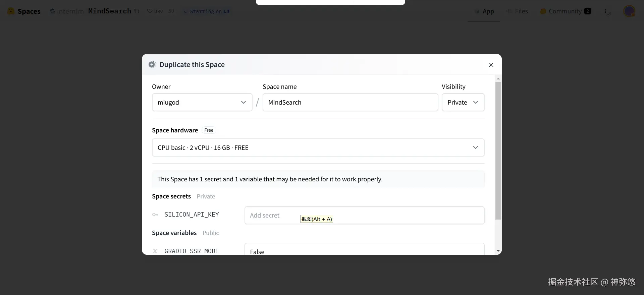Click the Public label beside Space variables
Screen dimensions: 644x295
click(211, 233)
